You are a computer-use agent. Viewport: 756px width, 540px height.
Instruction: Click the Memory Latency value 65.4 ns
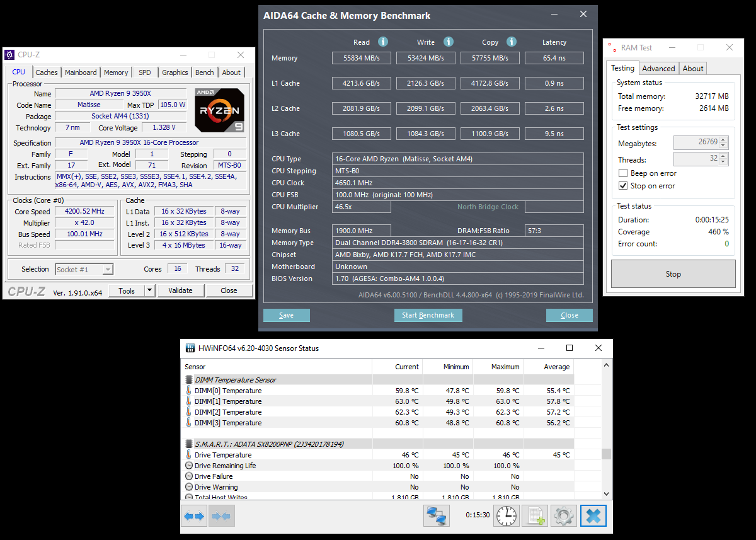tap(554, 58)
